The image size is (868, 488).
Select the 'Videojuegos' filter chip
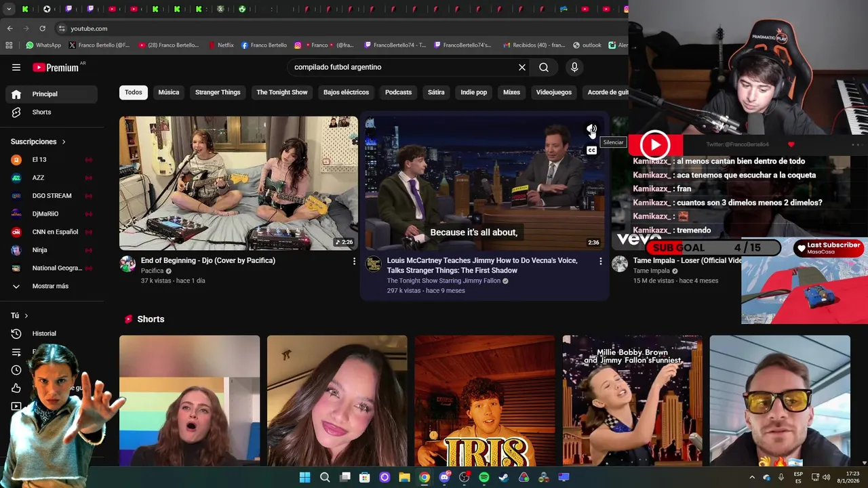(x=554, y=92)
